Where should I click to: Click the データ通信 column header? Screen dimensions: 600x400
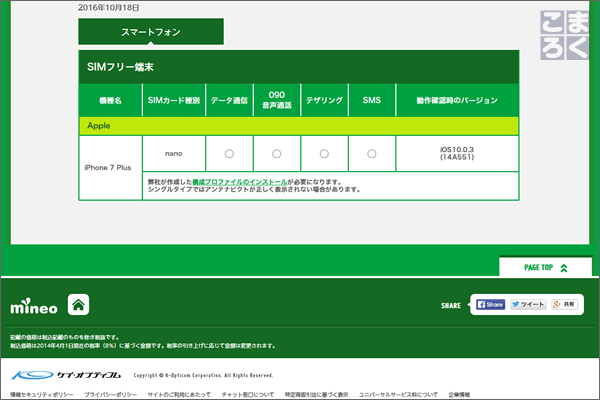[x=229, y=100]
